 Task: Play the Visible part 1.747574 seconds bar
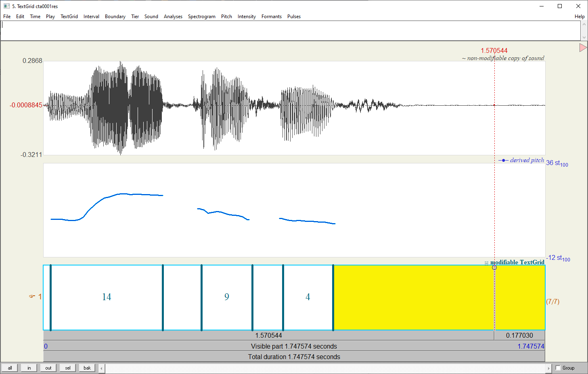[x=294, y=346]
